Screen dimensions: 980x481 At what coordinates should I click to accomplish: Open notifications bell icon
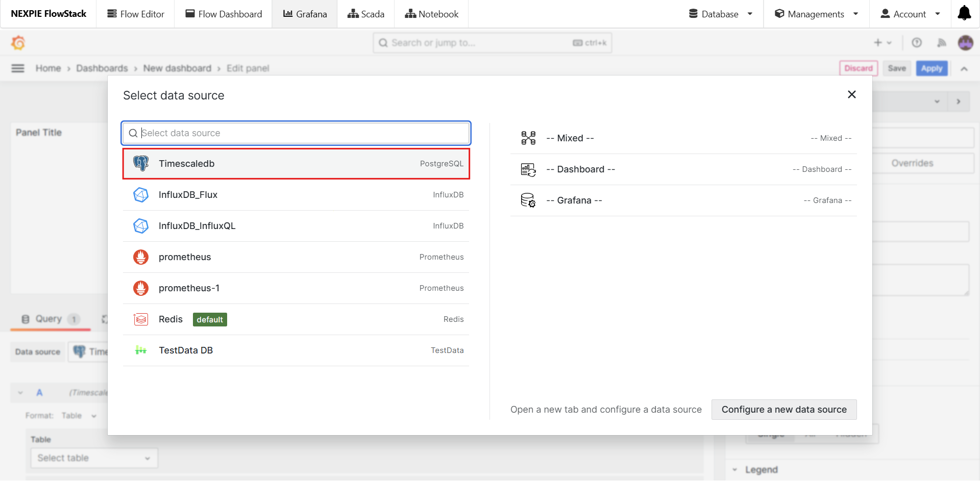coord(964,13)
